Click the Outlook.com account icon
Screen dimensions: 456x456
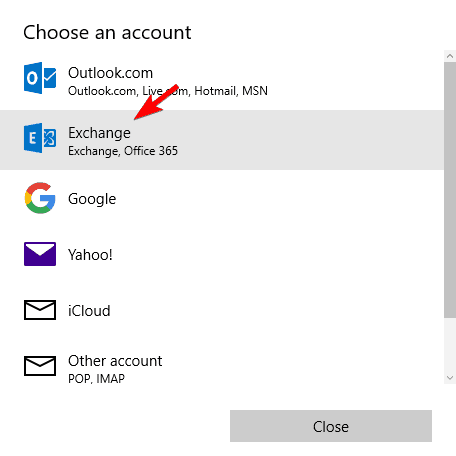(x=40, y=78)
